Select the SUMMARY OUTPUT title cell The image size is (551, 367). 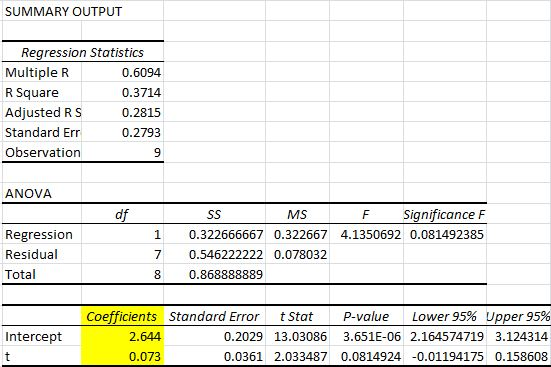[63, 12]
